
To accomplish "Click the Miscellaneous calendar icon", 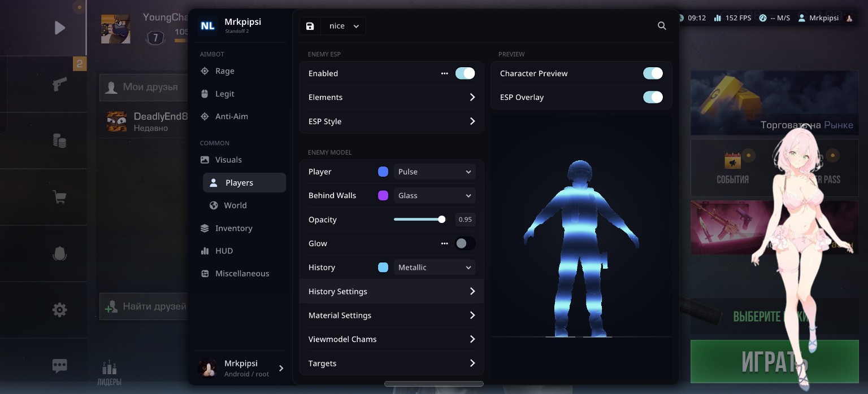I will (x=205, y=273).
